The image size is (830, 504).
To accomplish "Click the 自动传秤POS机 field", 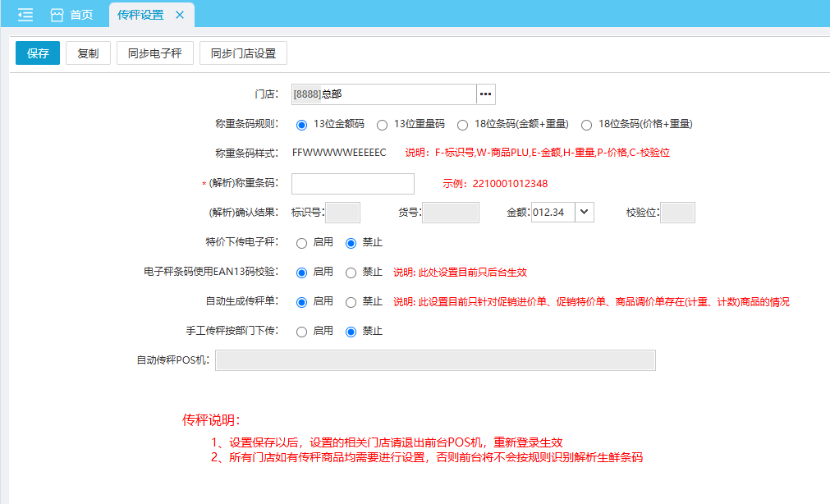I will point(435,360).
